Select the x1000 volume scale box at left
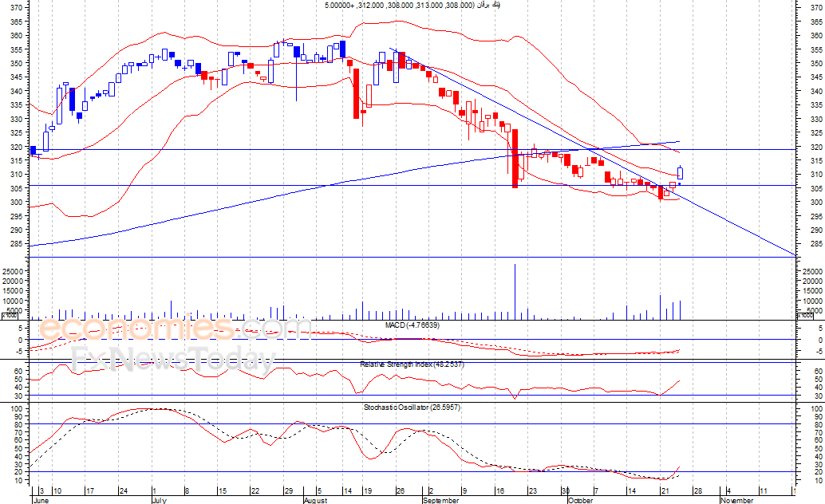The width and height of the screenshot is (825, 504). (10, 316)
